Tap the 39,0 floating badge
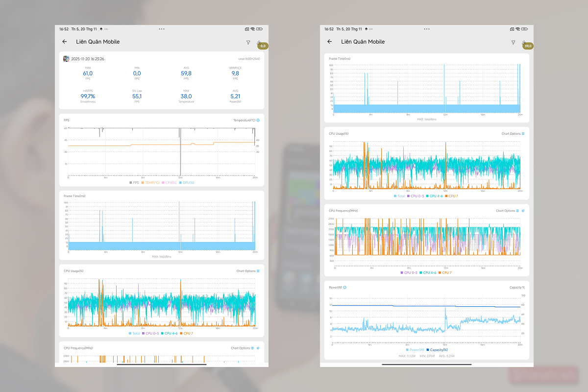The height and width of the screenshot is (392, 588). (x=528, y=46)
